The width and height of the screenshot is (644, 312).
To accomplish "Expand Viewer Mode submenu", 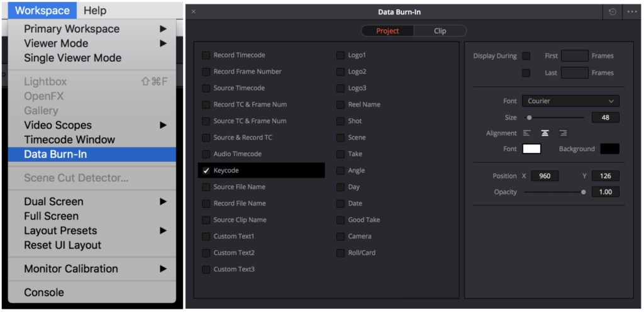I will 92,43.
